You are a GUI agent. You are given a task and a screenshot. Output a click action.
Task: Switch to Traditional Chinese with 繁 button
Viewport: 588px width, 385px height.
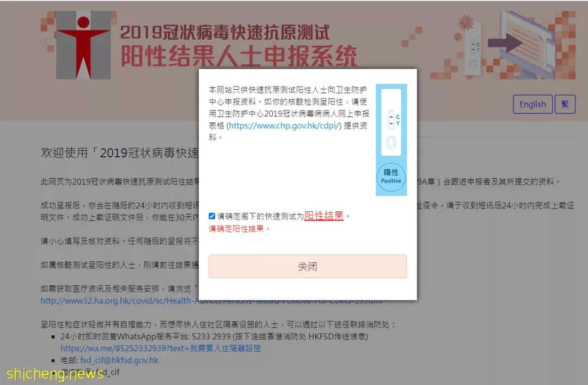565,105
